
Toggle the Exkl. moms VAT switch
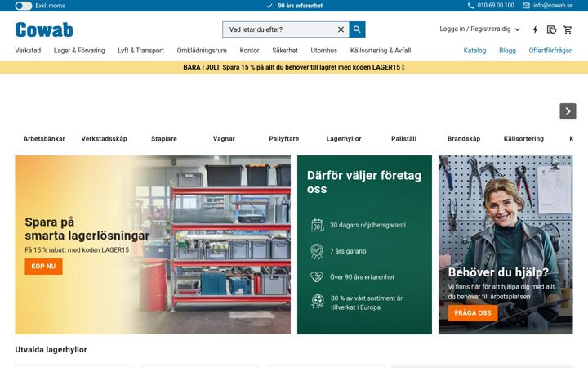click(23, 6)
